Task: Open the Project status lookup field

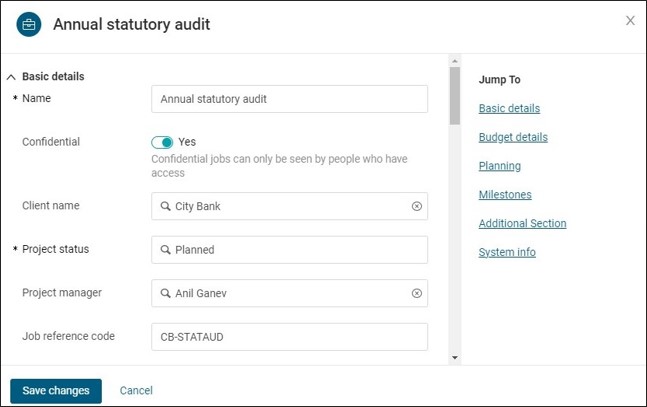Action: click(289, 250)
